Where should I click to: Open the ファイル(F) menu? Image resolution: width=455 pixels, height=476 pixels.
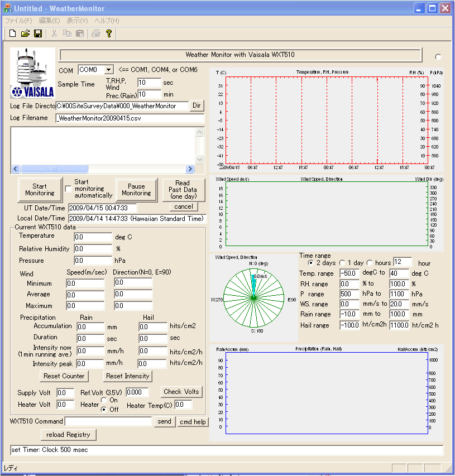pos(18,21)
